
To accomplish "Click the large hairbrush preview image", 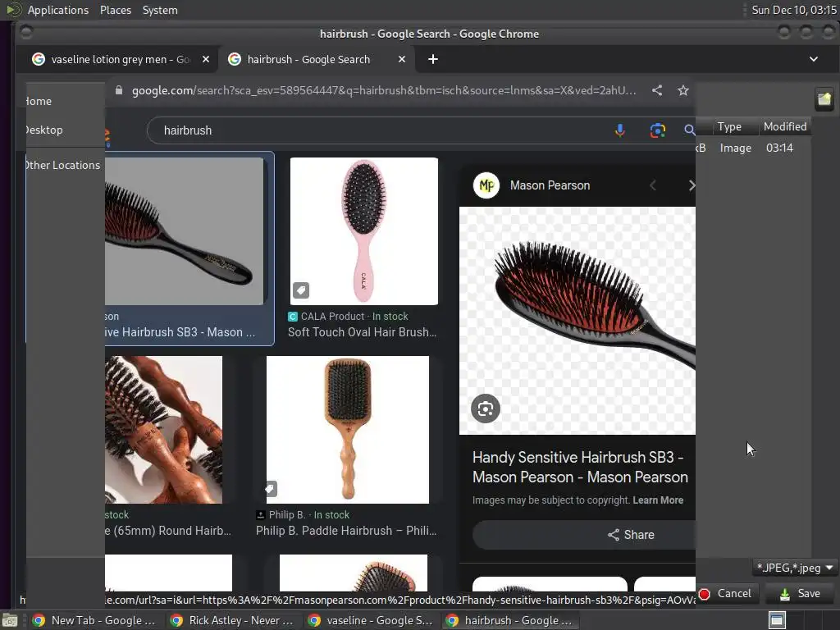I will click(x=577, y=321).
